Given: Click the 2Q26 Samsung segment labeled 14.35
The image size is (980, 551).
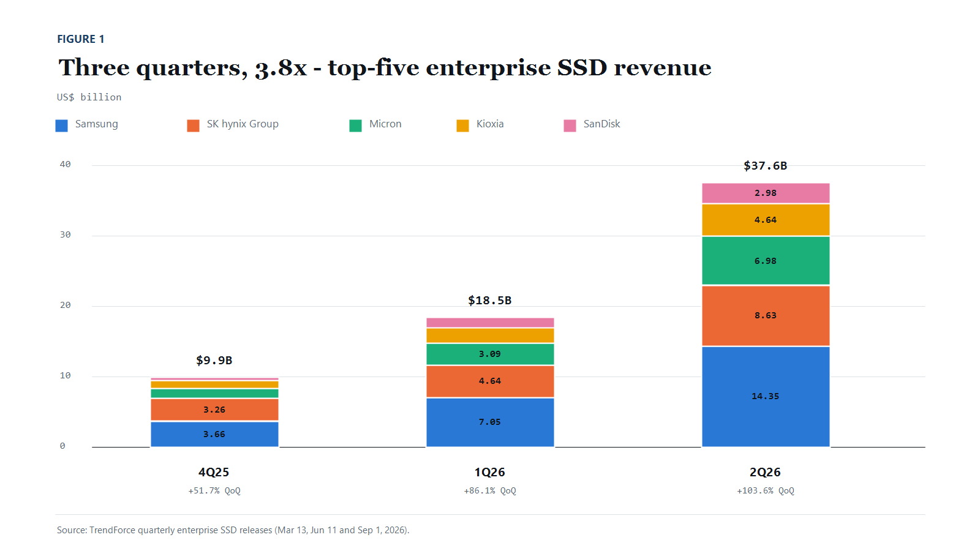Looking at the screenshot, I should coord(766,397).
